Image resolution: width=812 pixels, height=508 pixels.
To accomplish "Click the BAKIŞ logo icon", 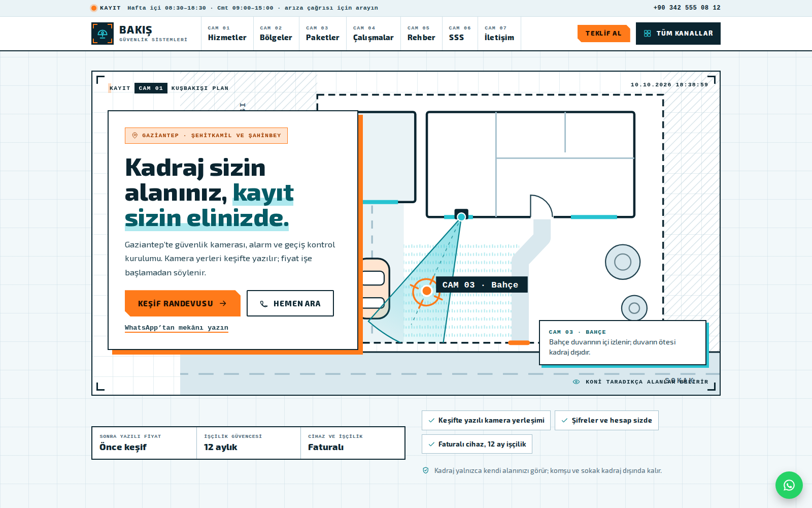I will (x=103, y=34).
